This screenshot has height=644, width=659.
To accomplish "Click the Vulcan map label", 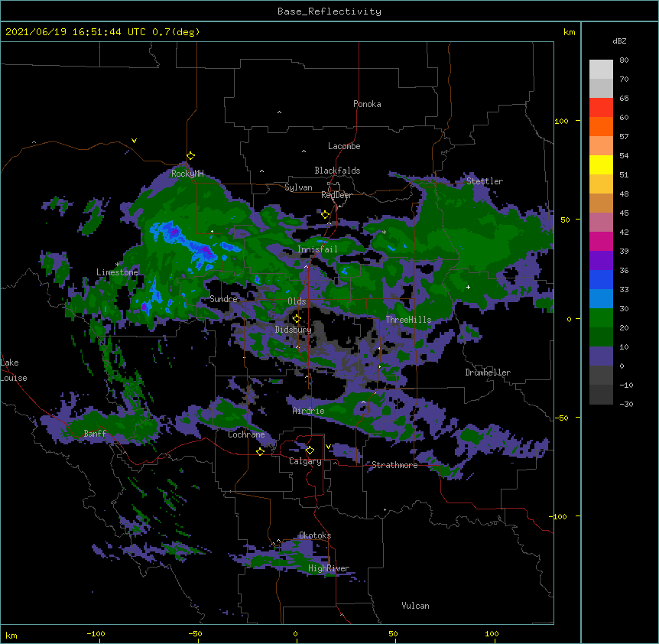I will [x=415, y=606].
